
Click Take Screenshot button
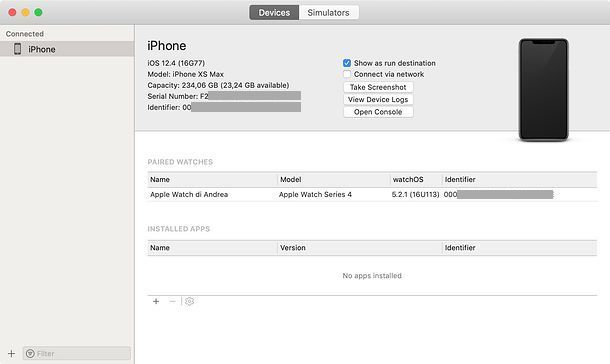tap(378, 87)
